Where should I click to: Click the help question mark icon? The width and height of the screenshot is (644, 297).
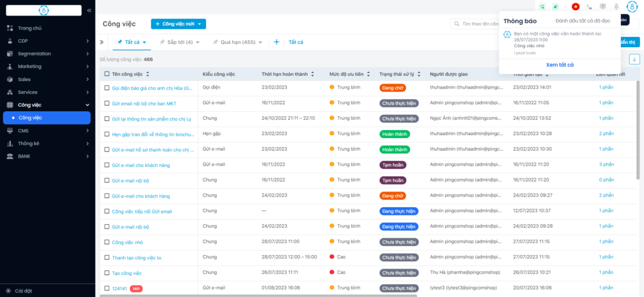coord(602,6)
